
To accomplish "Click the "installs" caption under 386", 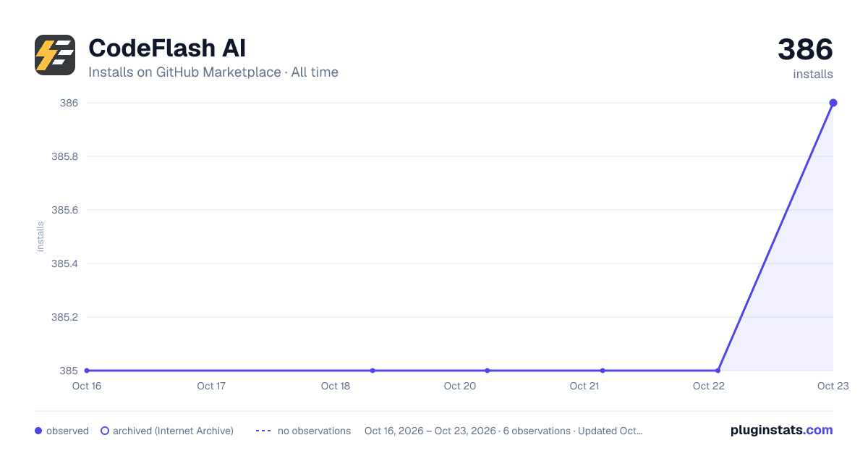I will 813,74.
